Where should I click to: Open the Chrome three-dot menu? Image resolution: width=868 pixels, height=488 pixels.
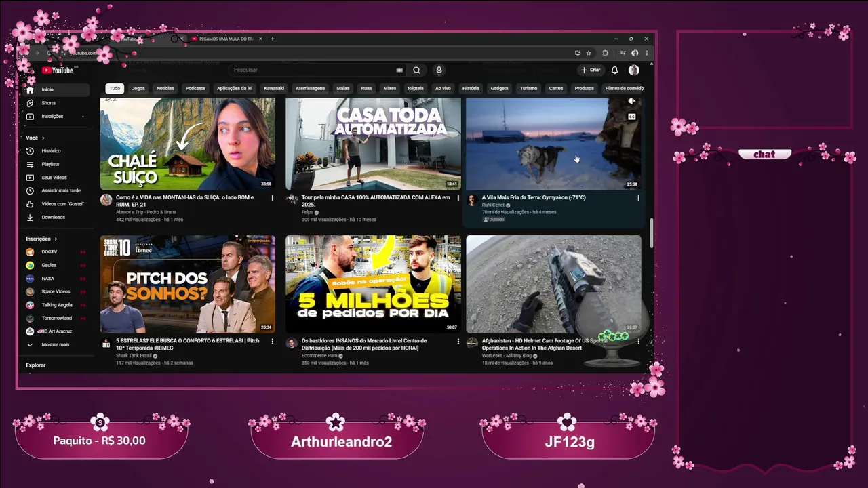pyautogui.click(x=646, y=53)
